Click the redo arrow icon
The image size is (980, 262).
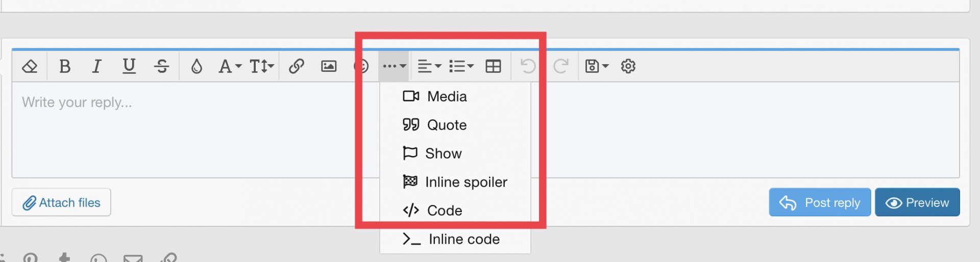(561, 66)
